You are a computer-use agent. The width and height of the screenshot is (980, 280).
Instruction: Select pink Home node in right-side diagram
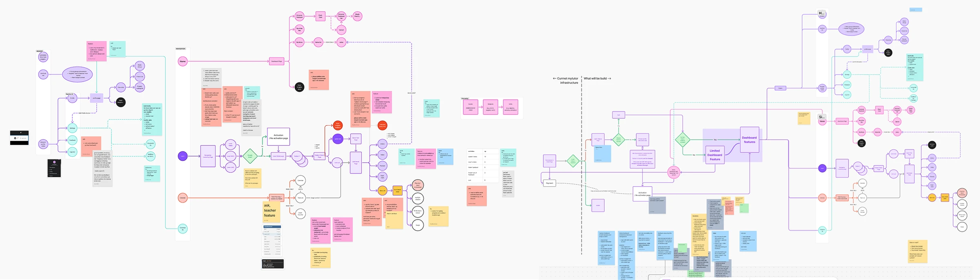coord(822,121)
